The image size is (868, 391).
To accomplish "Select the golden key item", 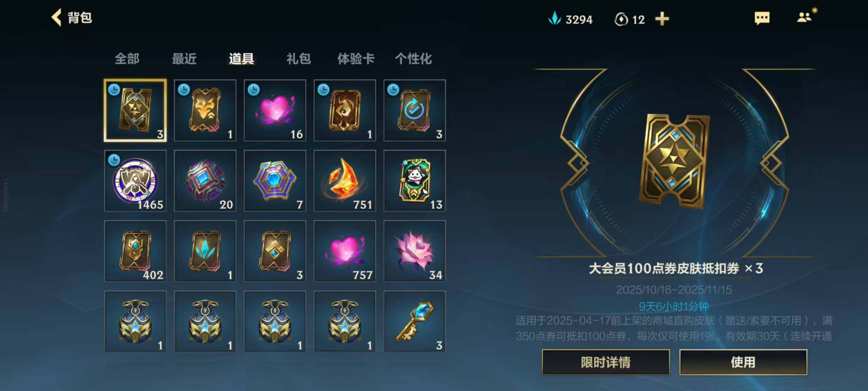I will point(414,321).
